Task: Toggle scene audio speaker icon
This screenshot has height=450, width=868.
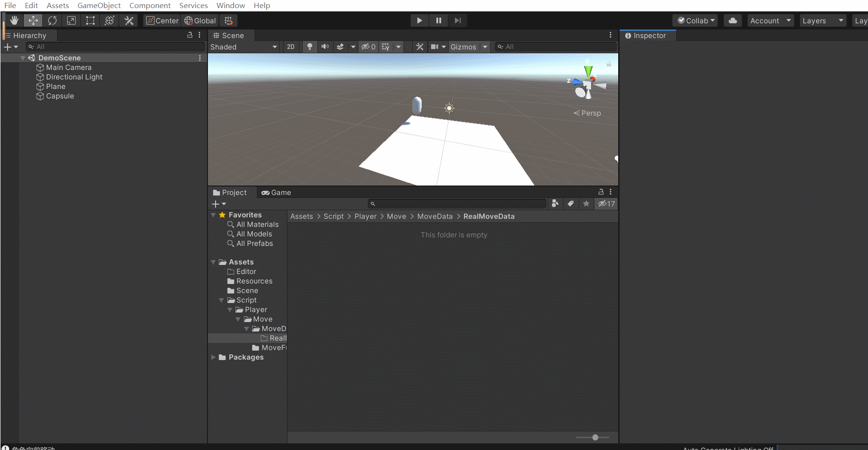Action: pyautogui.click(x=325, y=47)
